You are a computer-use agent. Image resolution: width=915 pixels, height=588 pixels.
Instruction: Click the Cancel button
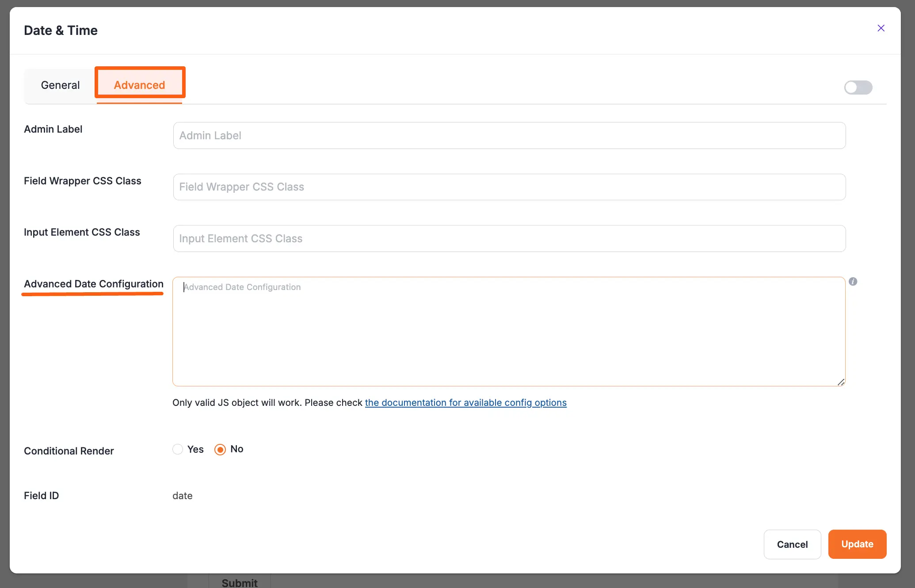[792, 544]
